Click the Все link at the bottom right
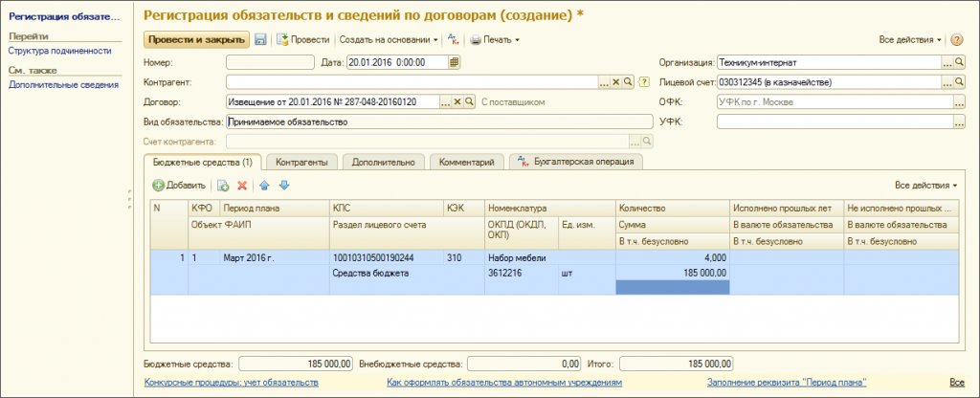The width and height of the screenshot is (980, 398). [957, 382]
